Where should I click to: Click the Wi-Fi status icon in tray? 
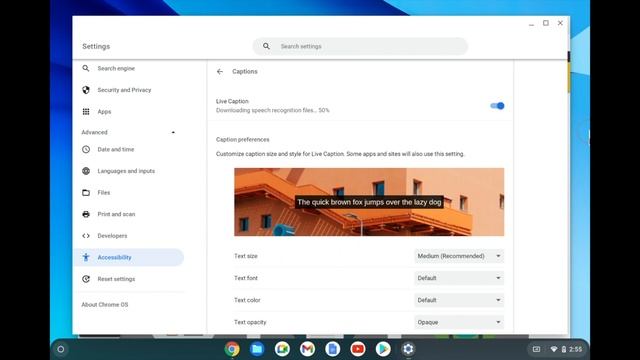point(554,349)
